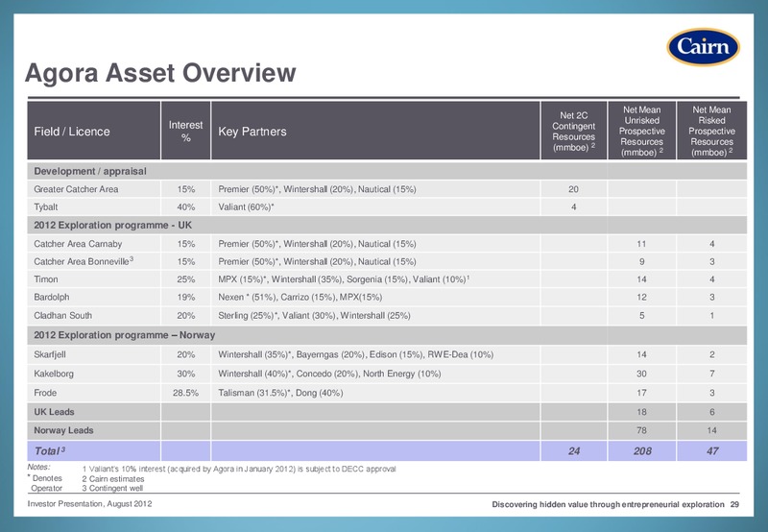Click the 20 contingent value for Greater Catcher Area
Viewport: 768px width, 532px height.
pos(573,189)
